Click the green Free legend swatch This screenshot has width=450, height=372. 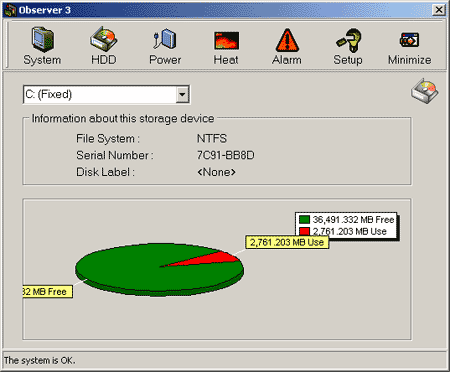click(x=304, y=220)
